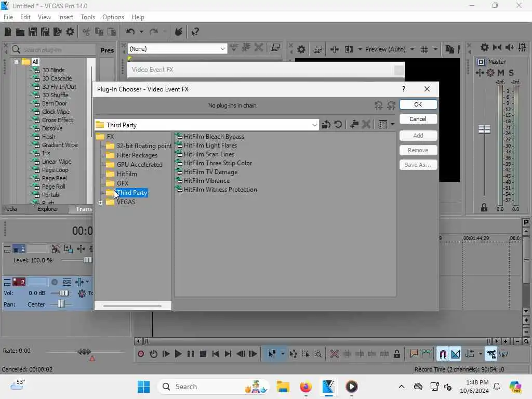The height and width of the screenshot is (399, 532).
Task: Expand the VEGAS folder tree node
Action: [x=101, y=203]
